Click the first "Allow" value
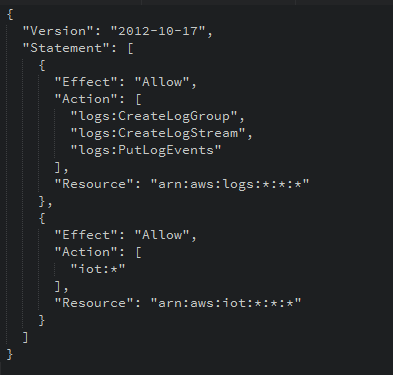Viewport: 393px width, 375px height. pyautogui.click(x=162, y=82)
